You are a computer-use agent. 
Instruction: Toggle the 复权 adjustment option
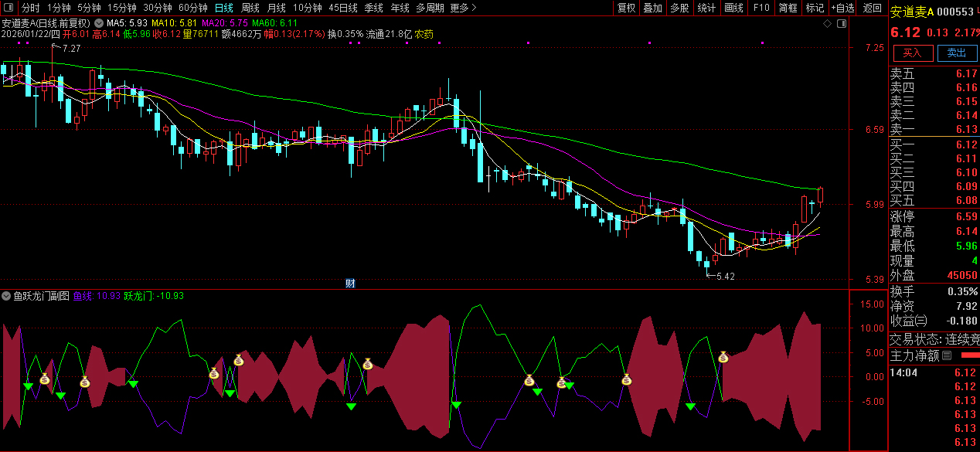(626, 8)
